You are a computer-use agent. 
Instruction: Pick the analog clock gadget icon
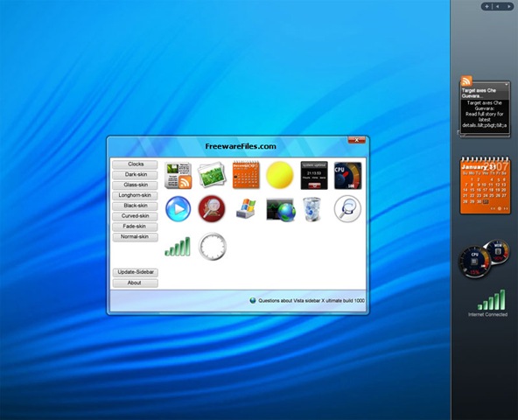coord(213,247)
